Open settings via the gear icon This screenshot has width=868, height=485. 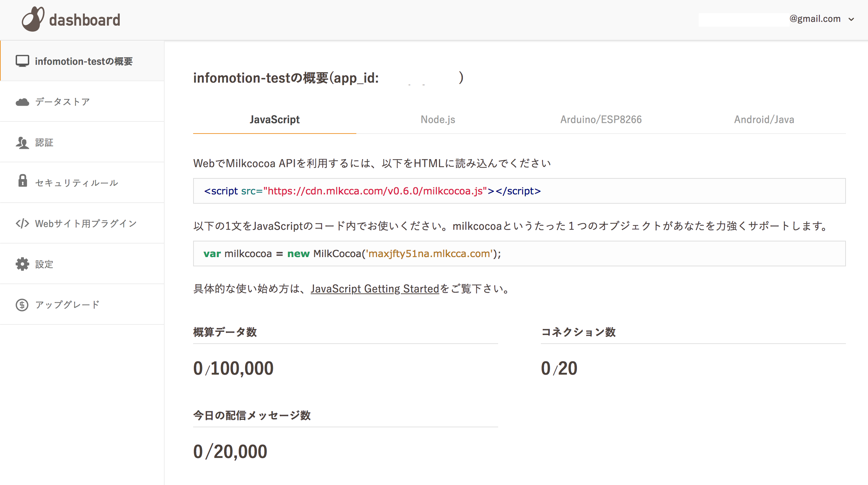click(x=22, y=264)
